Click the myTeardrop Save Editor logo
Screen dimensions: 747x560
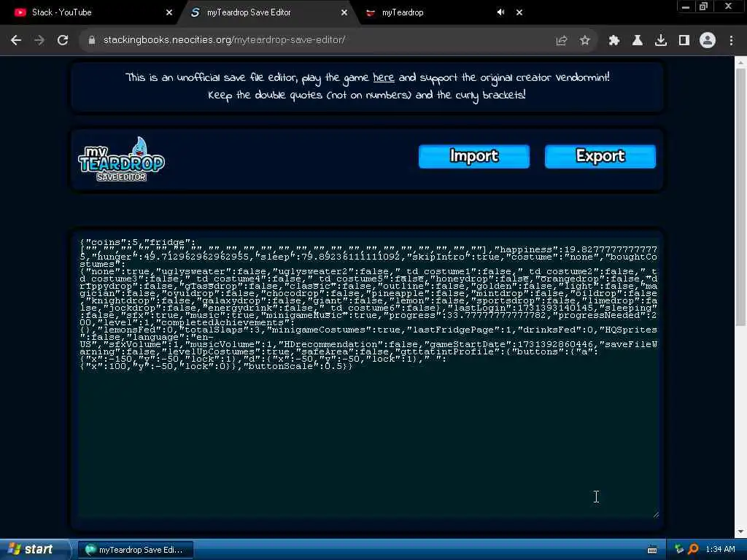[x=122, y=159]
